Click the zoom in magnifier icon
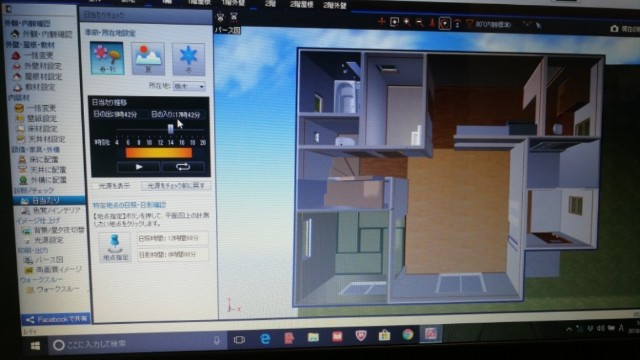The height and width of the screenshot is (360, 640). coord(407,22)
